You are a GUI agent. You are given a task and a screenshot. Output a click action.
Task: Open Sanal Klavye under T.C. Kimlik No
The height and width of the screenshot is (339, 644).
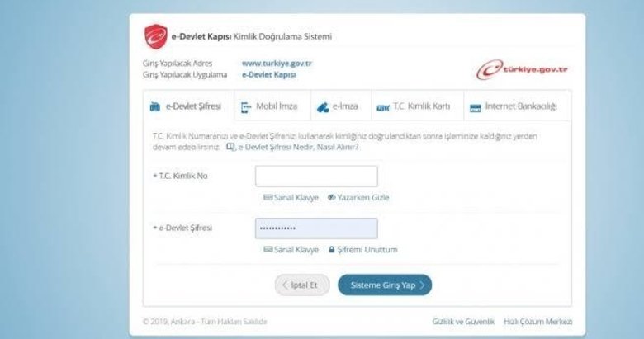click(291, 198)
